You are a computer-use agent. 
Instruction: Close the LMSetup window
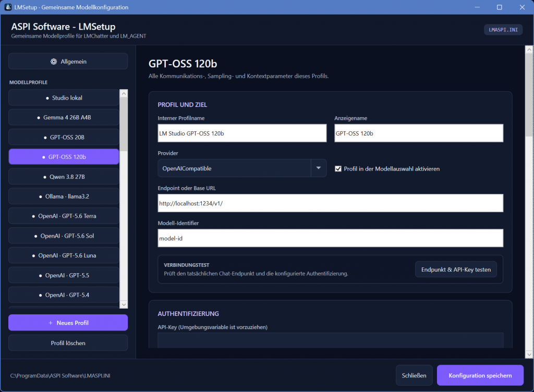521,7
